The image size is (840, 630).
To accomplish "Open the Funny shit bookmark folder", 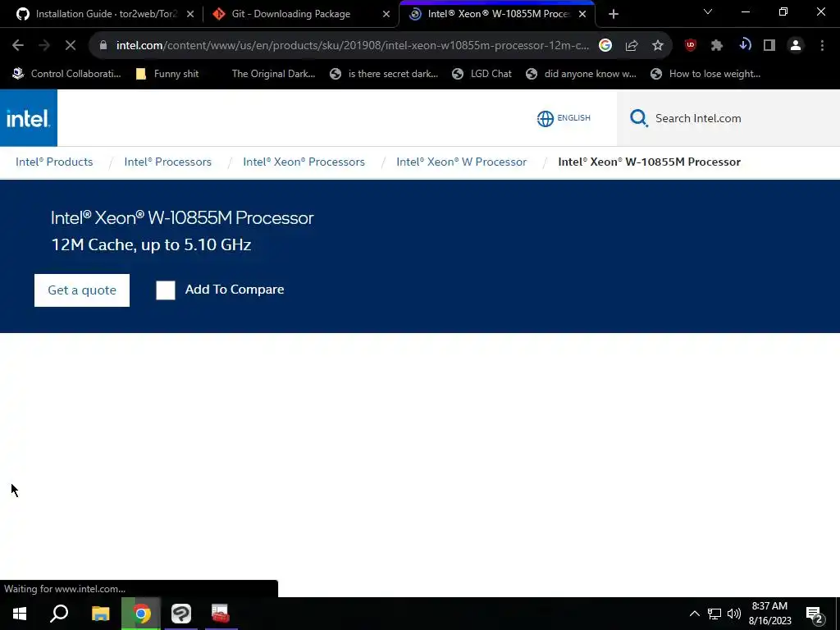I will 167,74.
